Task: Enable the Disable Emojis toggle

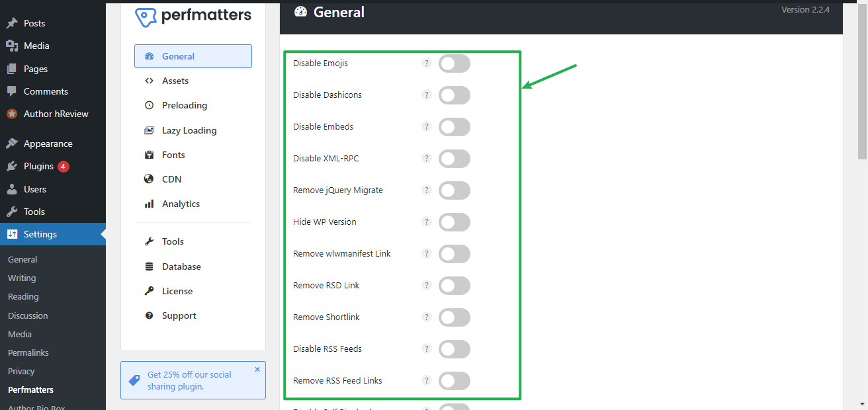Action: (x=454, y=63)
